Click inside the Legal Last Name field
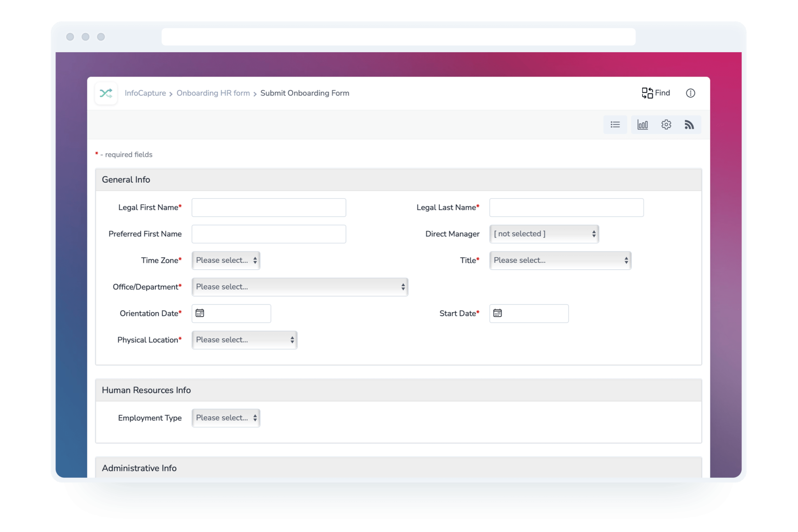798x532 pixels. tap(566, 207)
